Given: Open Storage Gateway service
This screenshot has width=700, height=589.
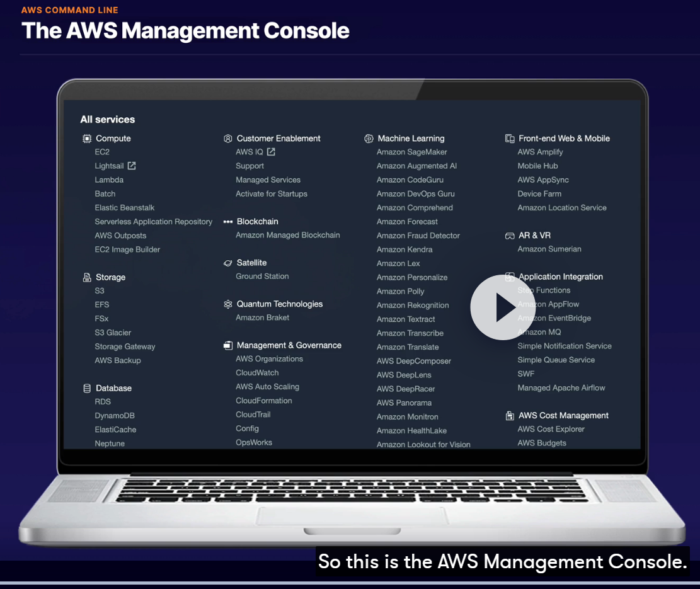Looking at the screenshot, I should tap(125, 346).
